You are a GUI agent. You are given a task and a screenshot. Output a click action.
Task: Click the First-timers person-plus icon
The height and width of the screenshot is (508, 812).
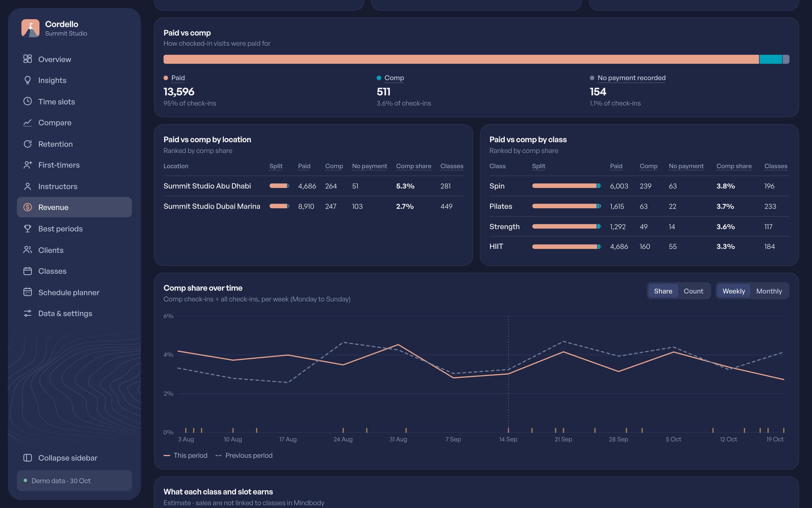(x=28, y=165)
